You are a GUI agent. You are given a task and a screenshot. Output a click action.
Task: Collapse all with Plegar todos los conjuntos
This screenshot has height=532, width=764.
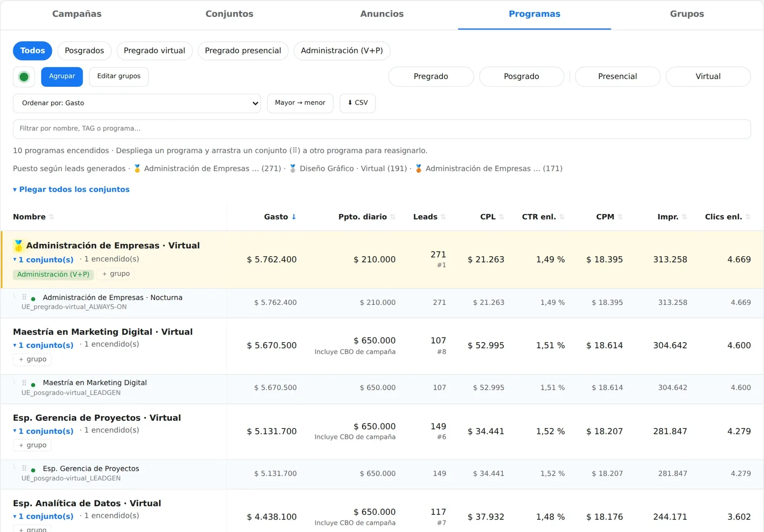coord(71,189)
